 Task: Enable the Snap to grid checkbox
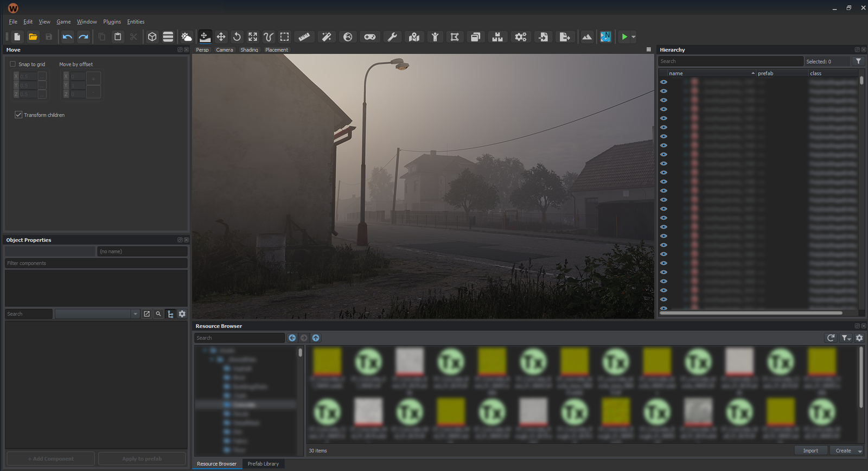pyautogui.click(x=13, y=64)
